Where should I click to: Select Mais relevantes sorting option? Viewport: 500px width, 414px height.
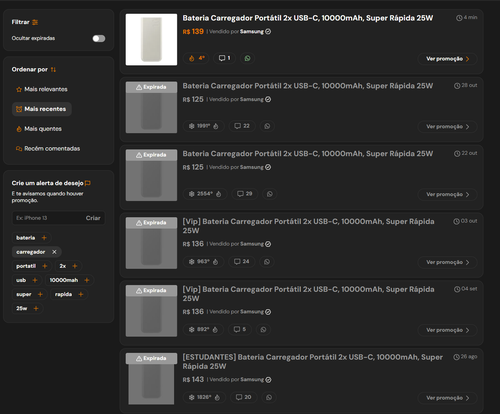[42, 89]
